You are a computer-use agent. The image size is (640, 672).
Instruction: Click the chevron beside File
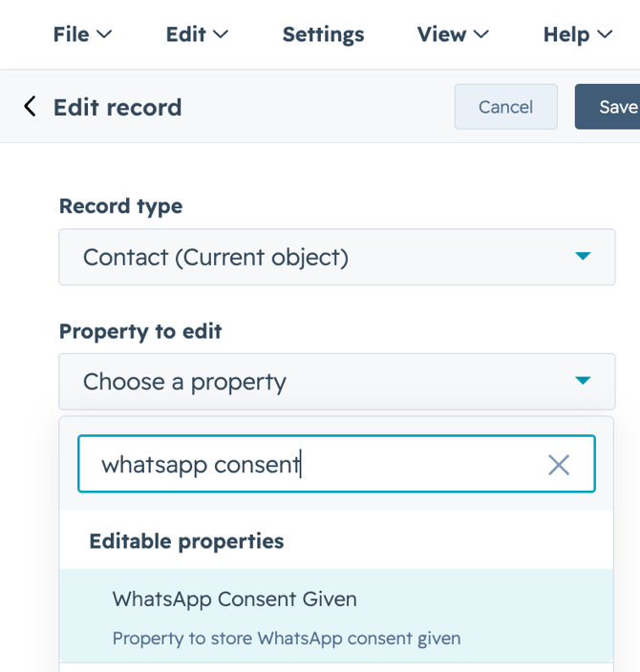(105, 34)
